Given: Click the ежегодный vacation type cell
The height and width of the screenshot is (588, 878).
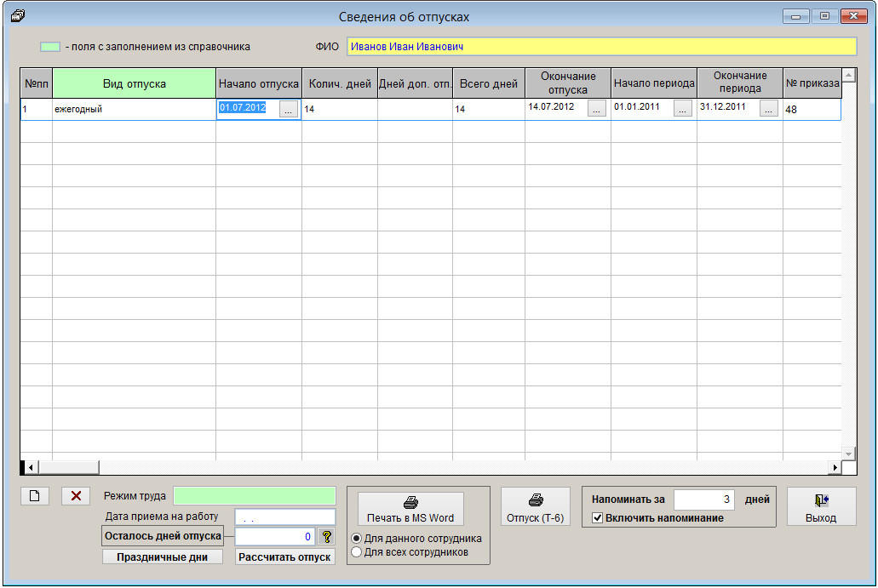Looking at the screenshot, I should 135,109.
